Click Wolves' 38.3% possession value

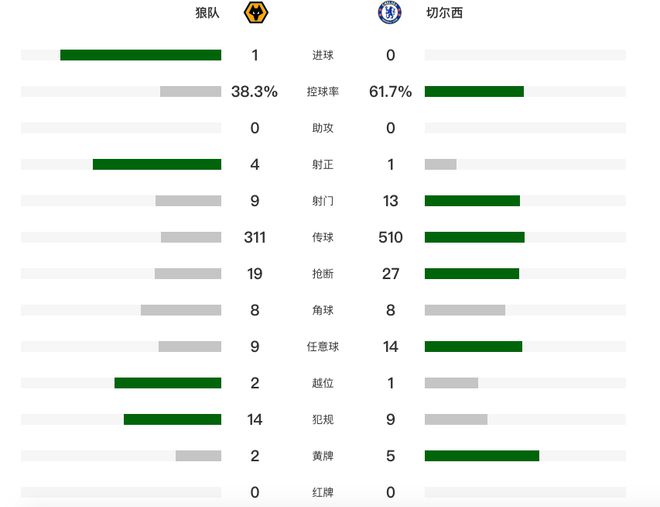[254, 92]
